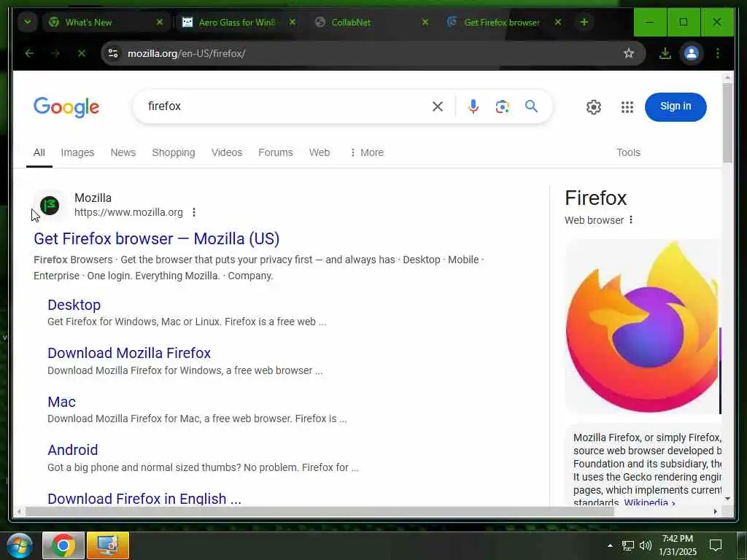Click the Firefox logo image

pyautogui.click(x=643, y=327)
